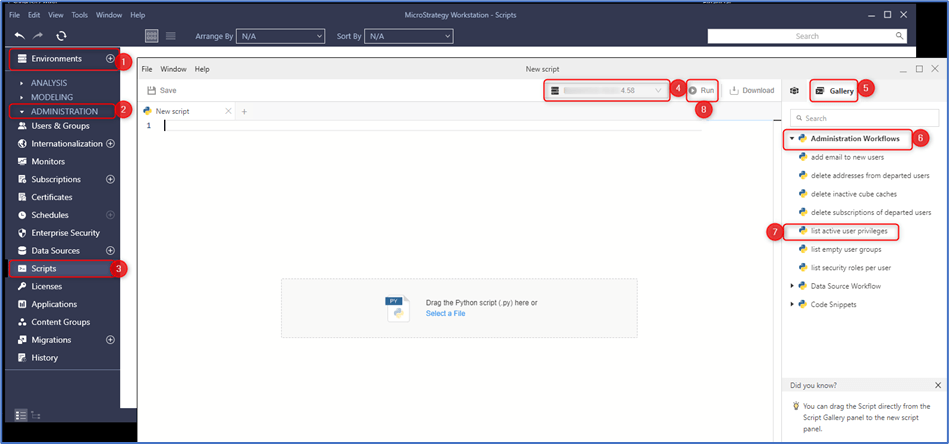
Task: Open Users & Groups in sidebar
Action: 61,126
